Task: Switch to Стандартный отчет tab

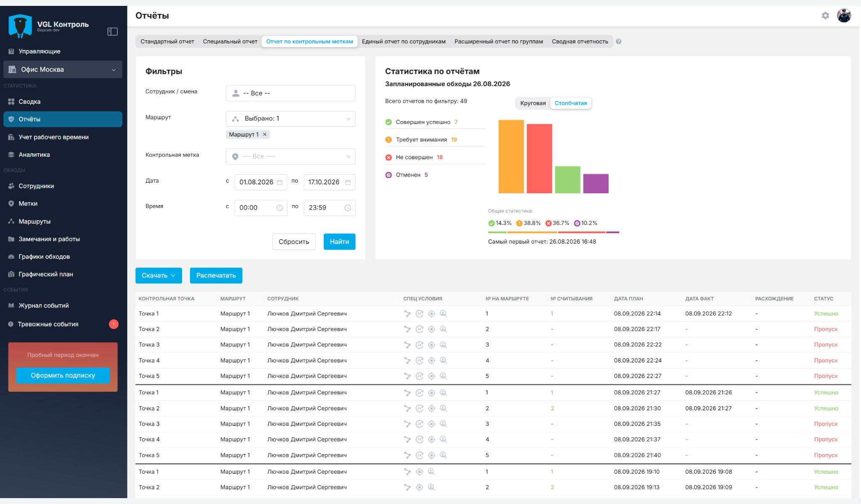Action: tap(167, 42)
